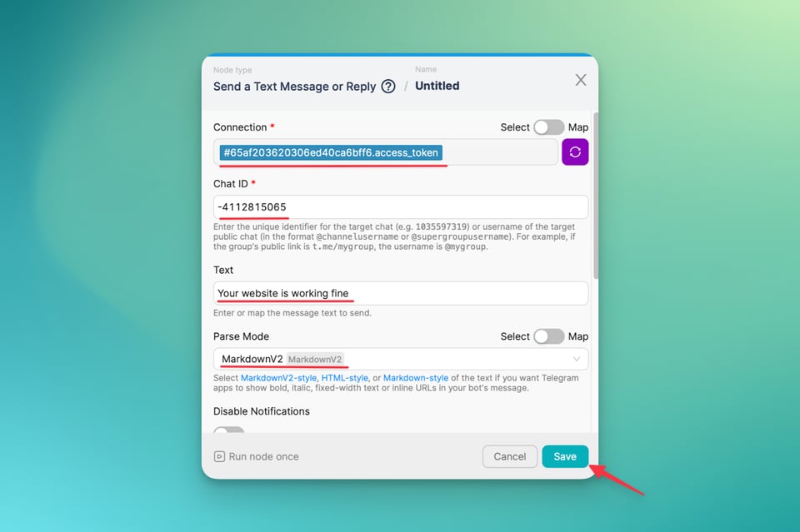800x532 pixels.
Task: Save the node settings
Action: coord(565,456)
